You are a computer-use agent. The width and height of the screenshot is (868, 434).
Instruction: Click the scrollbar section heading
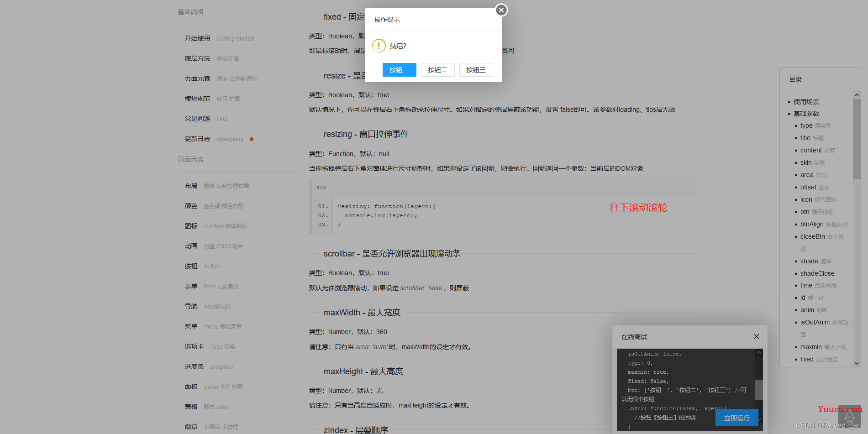coord(392,253)
